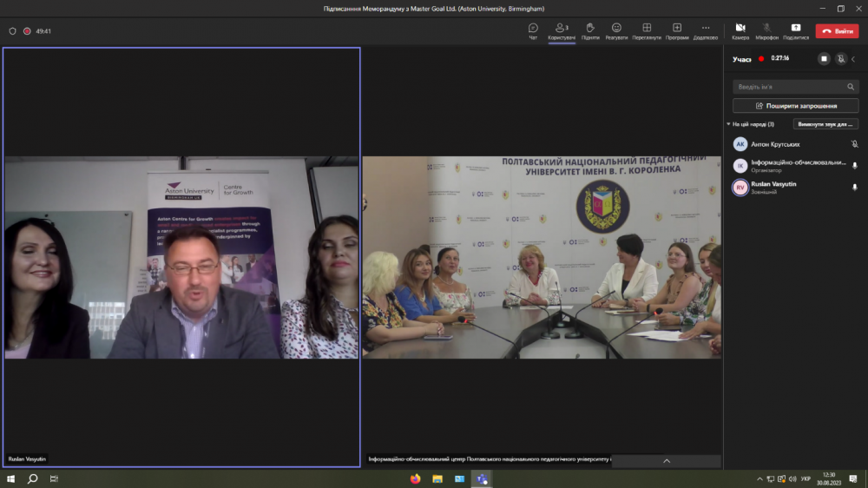Toggle the mute button beside the recording timer

[x=840, y=58]
